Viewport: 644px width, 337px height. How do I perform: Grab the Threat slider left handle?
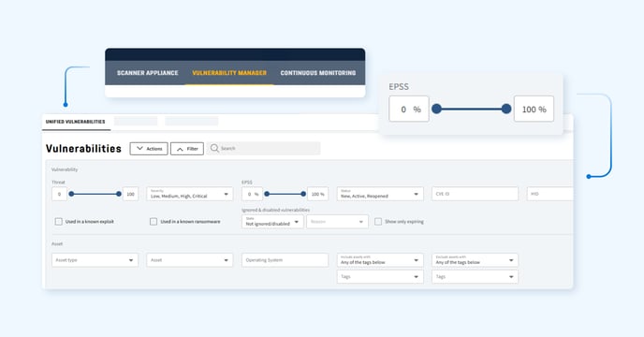click(71, 194)
